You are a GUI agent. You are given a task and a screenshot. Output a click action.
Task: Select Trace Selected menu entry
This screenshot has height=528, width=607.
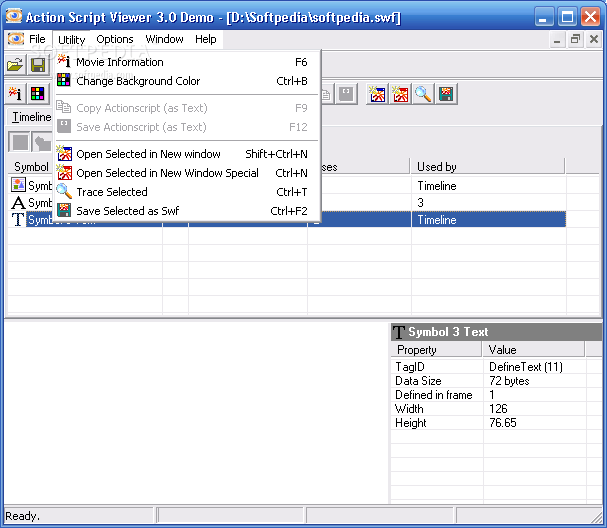point(188,192)
